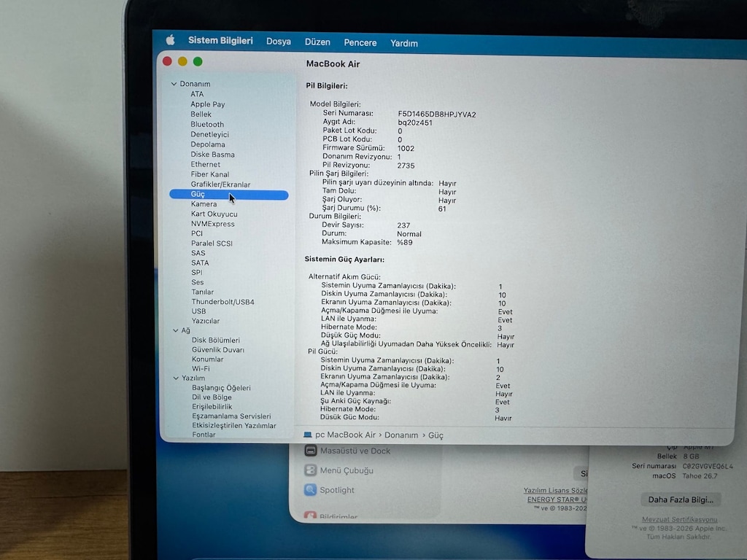This screenshot has width=747, height=560.
Task: Select Tanılar in the sidebar
Action: (x=203, y=292)
